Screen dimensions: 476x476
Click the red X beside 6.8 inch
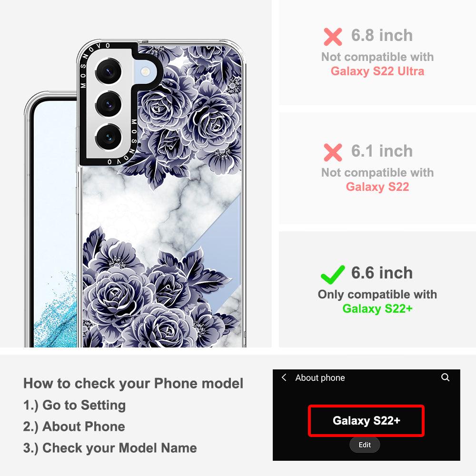333,37
